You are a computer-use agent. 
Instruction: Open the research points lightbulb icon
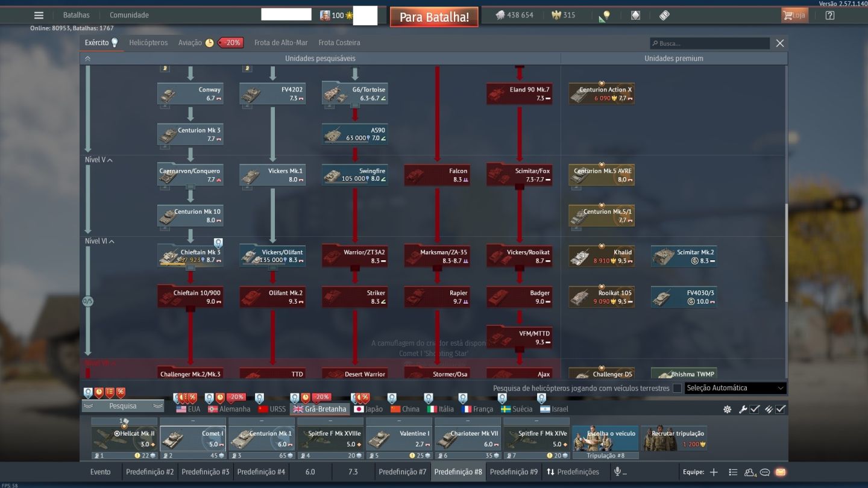coord(605,16)
